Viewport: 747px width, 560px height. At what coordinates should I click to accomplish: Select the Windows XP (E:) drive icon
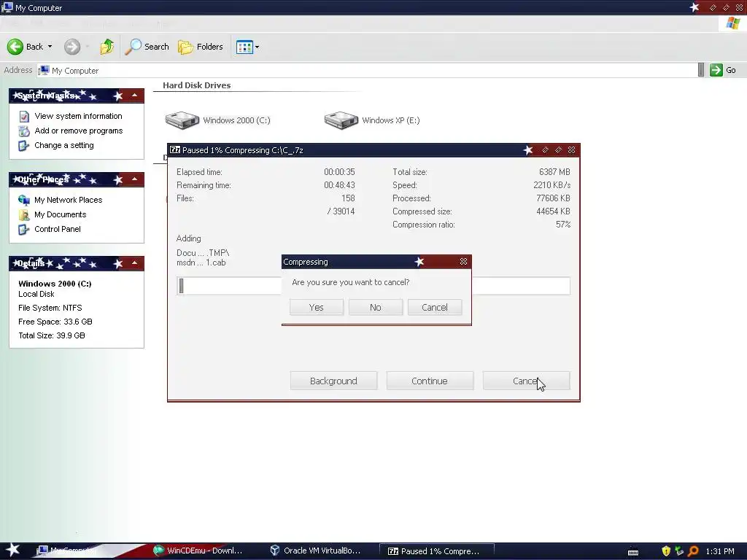341,120
